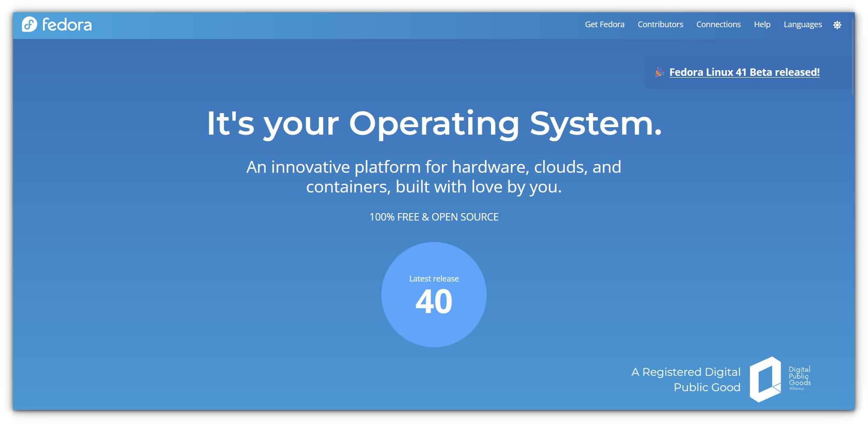Viewport: 868px width, 424px height.
Task: Toggle light/dark appearance via the sun control
Action: click(837, 25)
